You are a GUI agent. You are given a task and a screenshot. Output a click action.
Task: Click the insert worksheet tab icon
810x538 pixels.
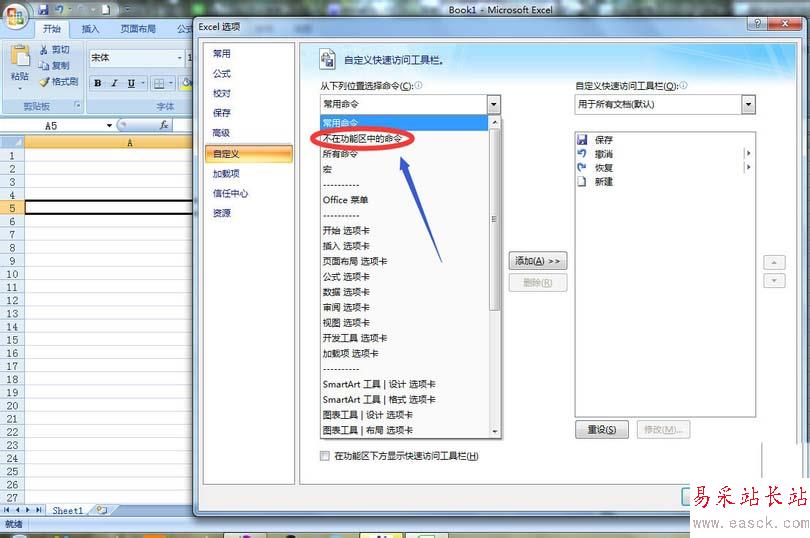(101, 510)
